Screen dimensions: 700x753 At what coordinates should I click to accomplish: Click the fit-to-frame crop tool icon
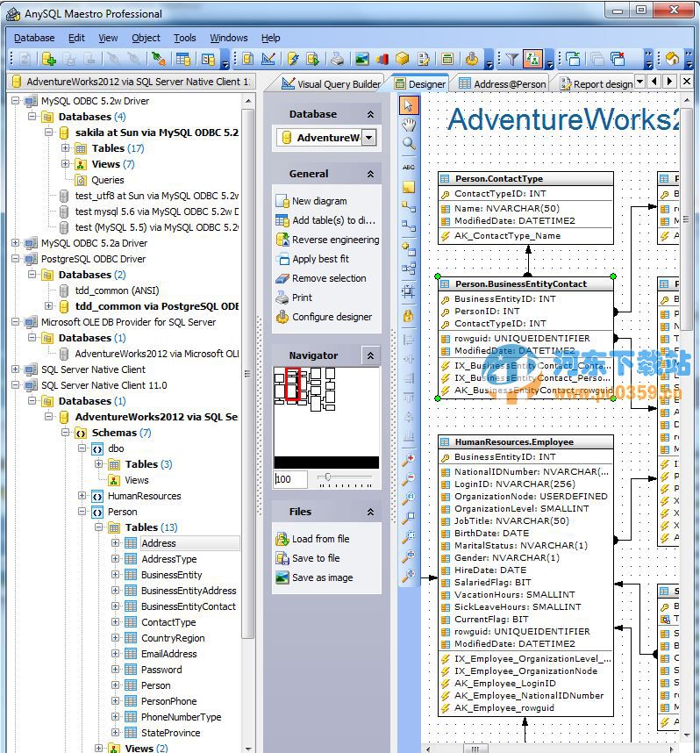click(409, 291)
